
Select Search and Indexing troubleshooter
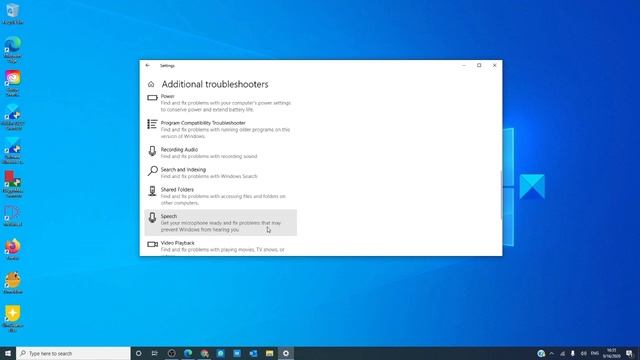(x=220, y=173)
